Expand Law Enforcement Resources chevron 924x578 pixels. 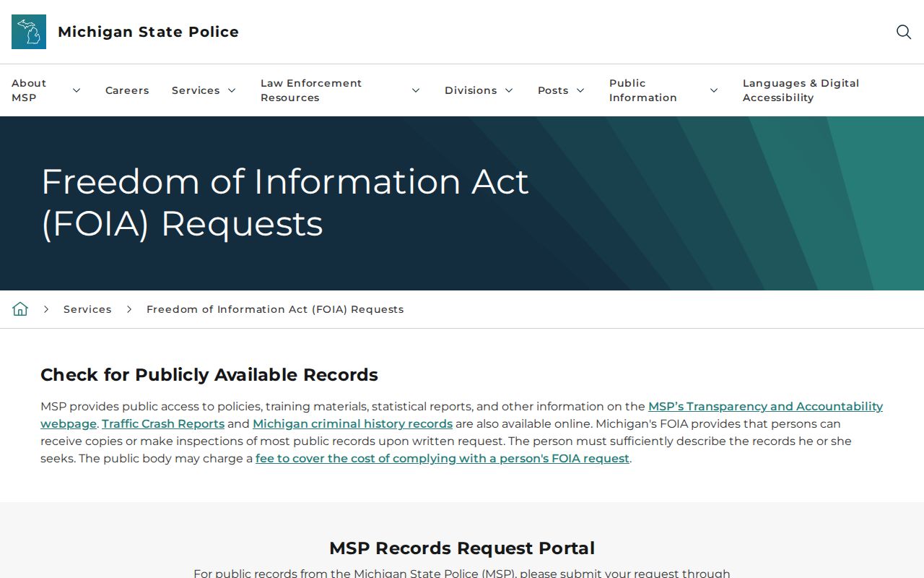click(416, 90)
